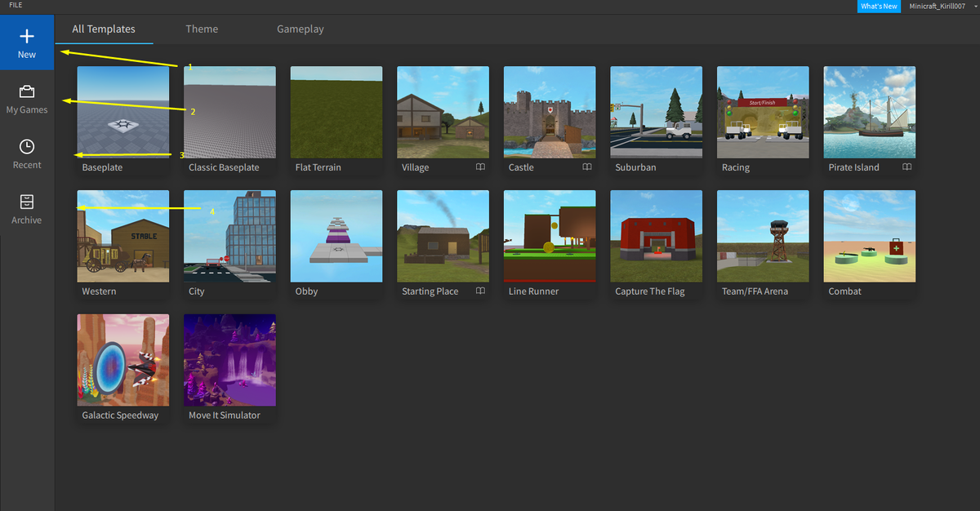Open the Recent clock icon
Screen dimensions: 980x511
[x=27, y=147]
